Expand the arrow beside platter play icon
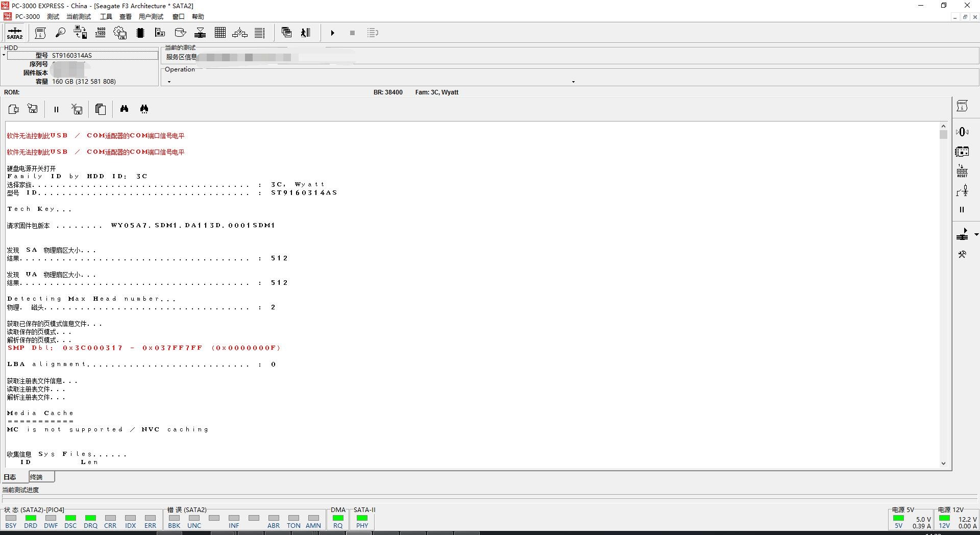This screenshot has height=535, width=980. [976, 234]
